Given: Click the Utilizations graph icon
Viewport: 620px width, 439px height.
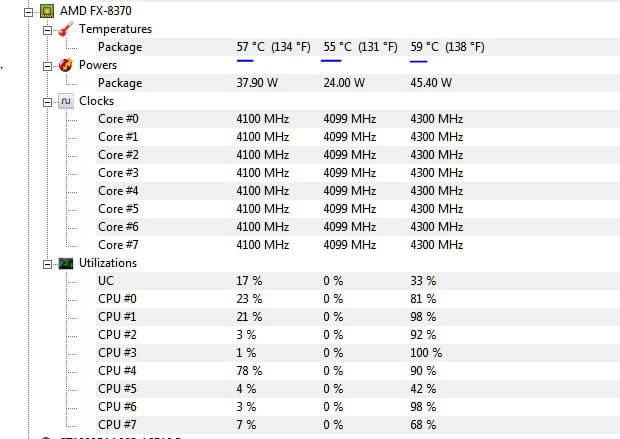Looking at the screenshot, I should click(66, 263).
